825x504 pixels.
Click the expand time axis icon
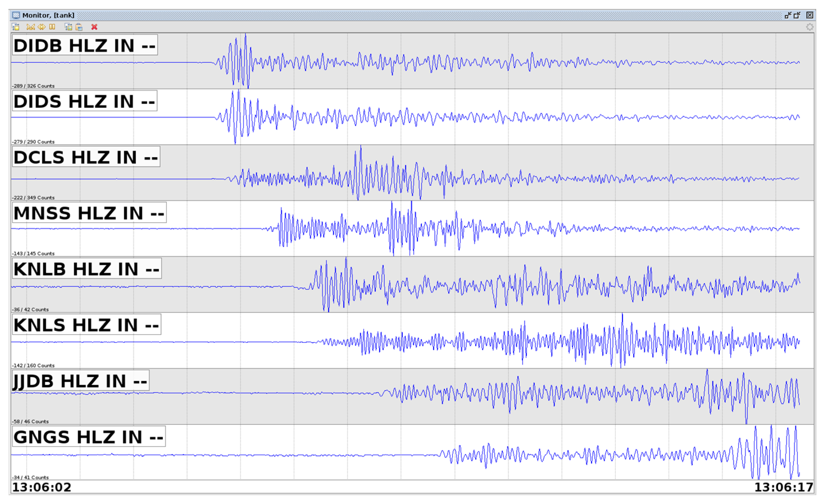tap(42, 27)
